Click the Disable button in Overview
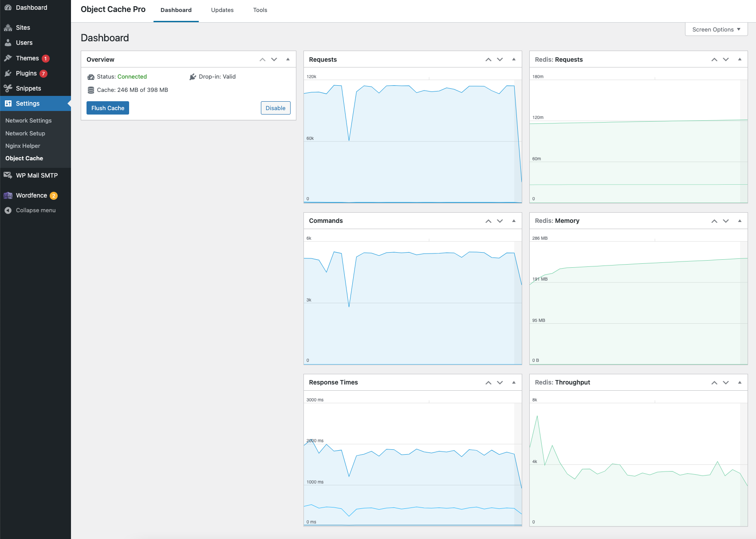The image size is (756, 539). pos(276,108)
